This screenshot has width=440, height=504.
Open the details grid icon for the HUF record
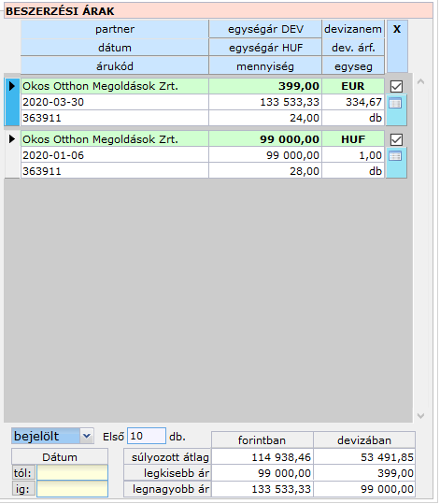point(396,156)
